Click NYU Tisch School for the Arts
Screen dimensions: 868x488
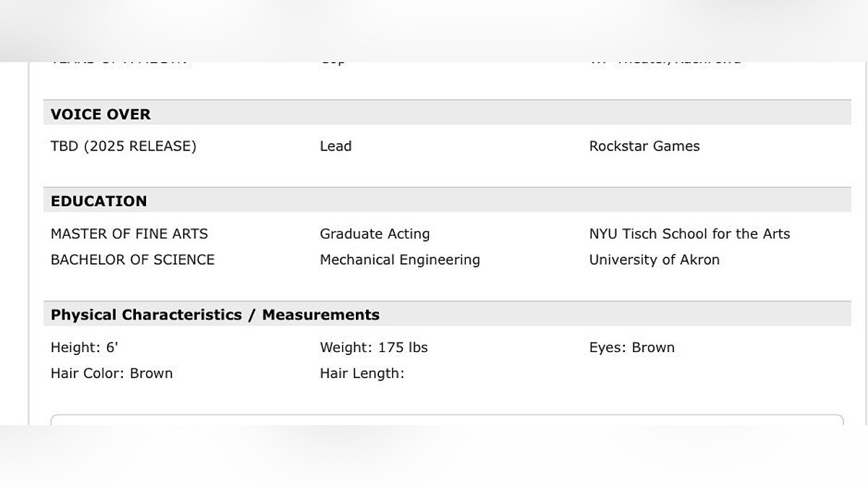(689, 234)
